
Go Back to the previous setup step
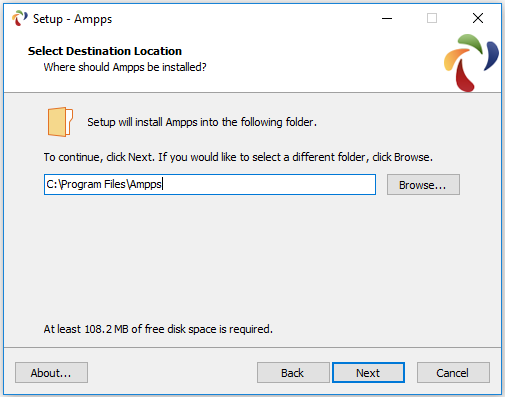pos(293,373)
